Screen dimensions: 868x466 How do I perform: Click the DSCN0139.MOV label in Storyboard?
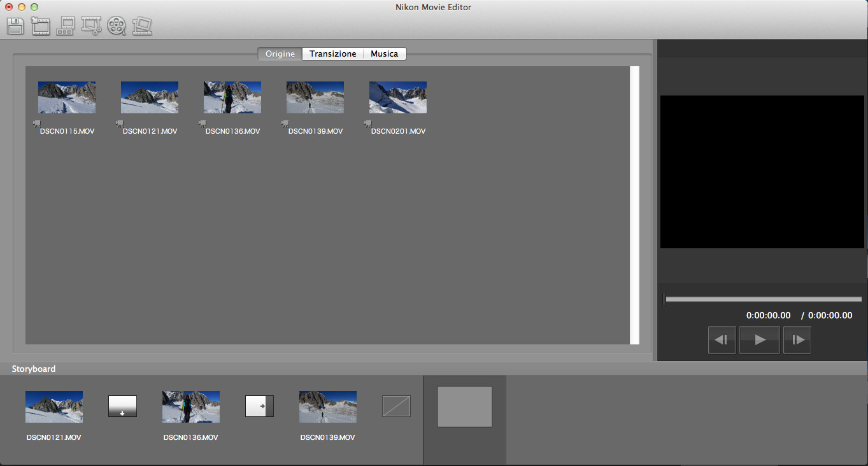(328, 438)
